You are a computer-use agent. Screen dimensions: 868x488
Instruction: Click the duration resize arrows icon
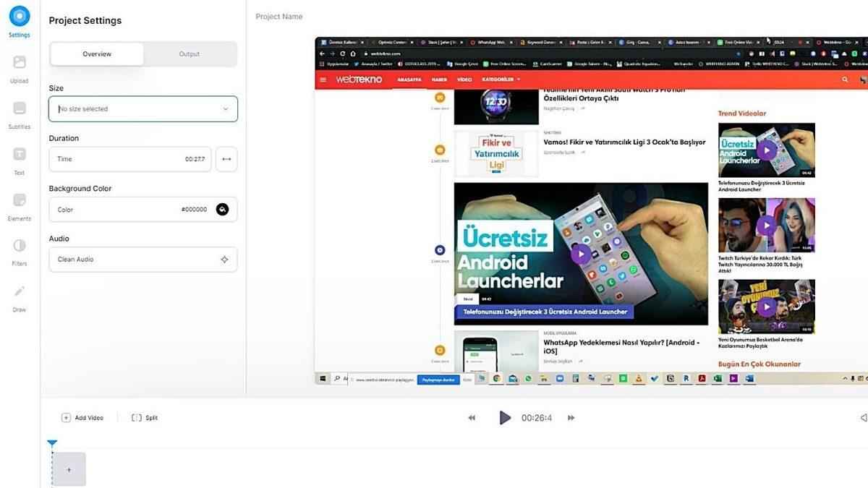[x=226, y=158]
